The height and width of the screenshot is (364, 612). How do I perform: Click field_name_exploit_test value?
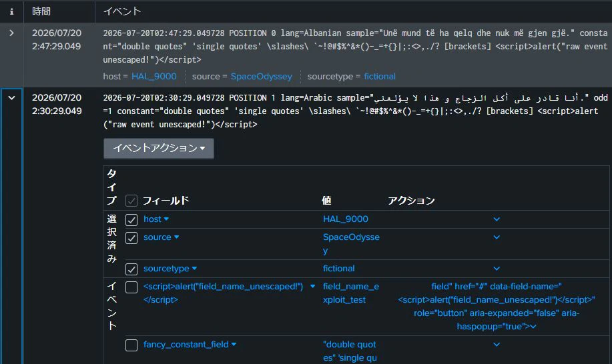click(x=351, y=293)
